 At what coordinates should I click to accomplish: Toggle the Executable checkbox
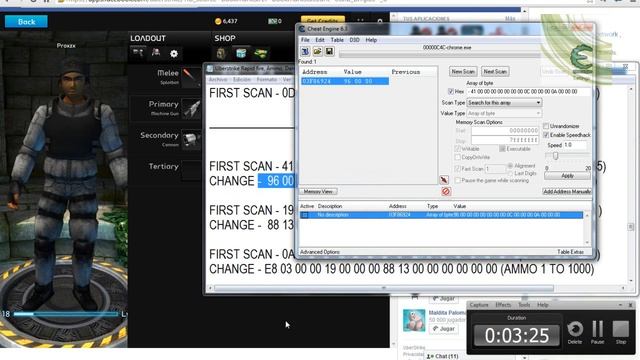pyautogui.click(x=502, y=149)
